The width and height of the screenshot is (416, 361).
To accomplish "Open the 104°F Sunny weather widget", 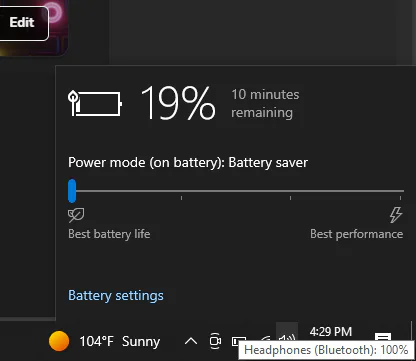I will (x=105, y=341).
